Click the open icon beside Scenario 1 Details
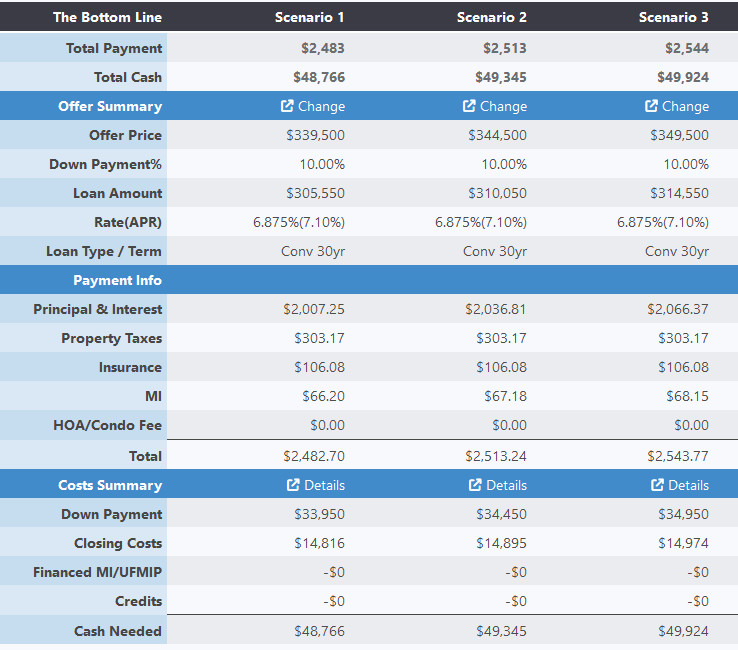This screenshot has height=650, width=738. [x=293, y=485]
